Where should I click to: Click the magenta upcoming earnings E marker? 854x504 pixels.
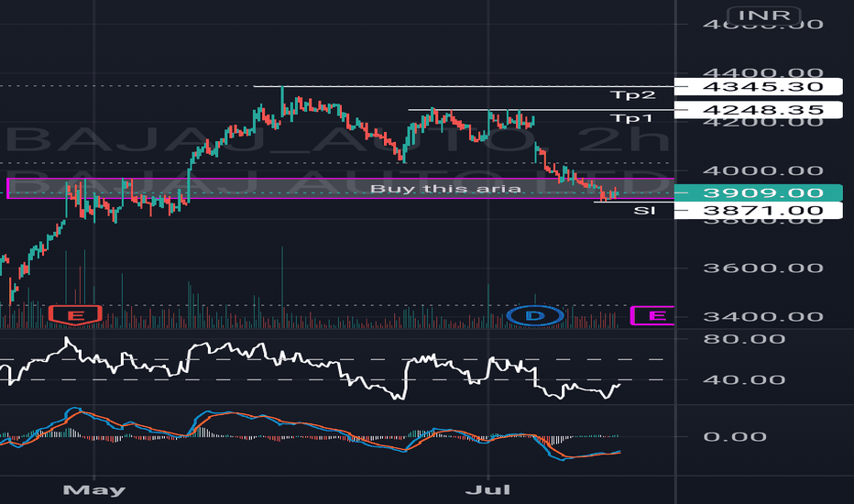click(652, 316)
